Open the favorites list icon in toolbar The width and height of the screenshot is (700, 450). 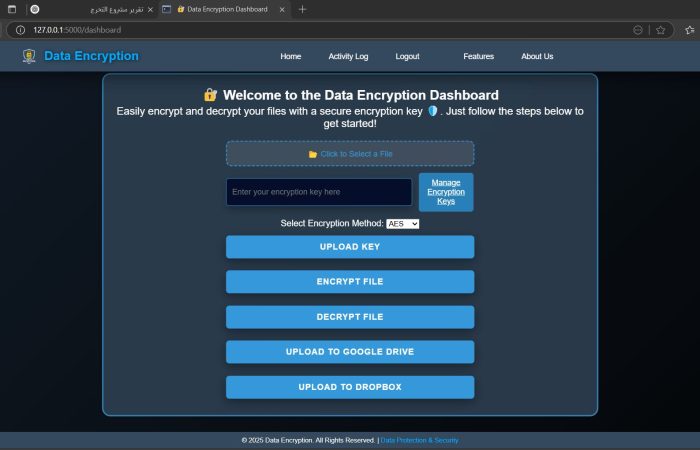[x=689, y=30]
